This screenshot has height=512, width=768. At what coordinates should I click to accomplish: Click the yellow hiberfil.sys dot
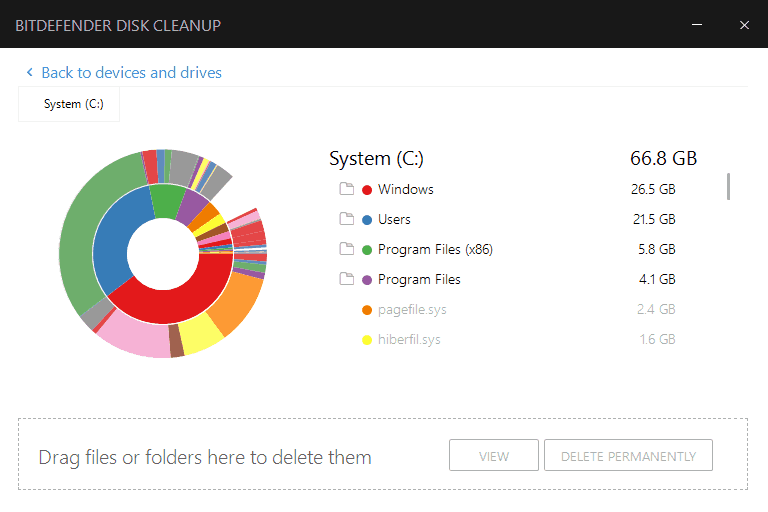pos(367,340)
